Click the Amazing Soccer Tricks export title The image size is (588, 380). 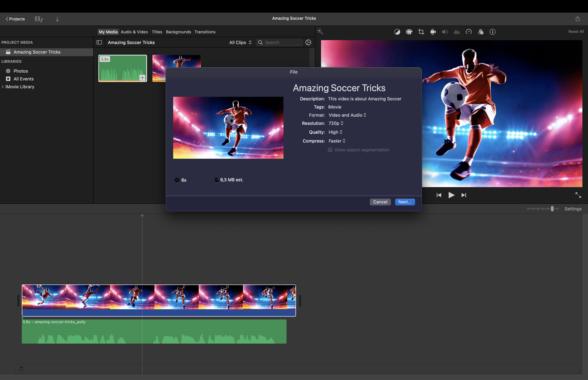point(339,88)
